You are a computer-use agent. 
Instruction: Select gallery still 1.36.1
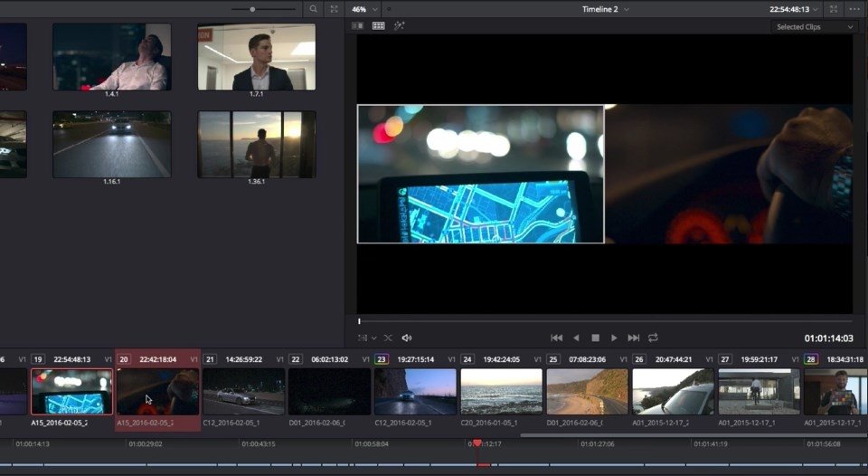257,144
